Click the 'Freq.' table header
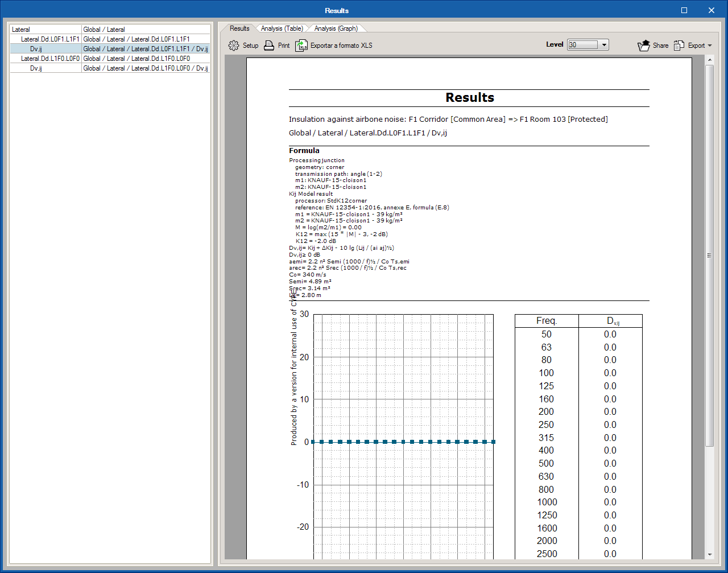The height and width of the screenshot is (573, 728). point(547,321)
